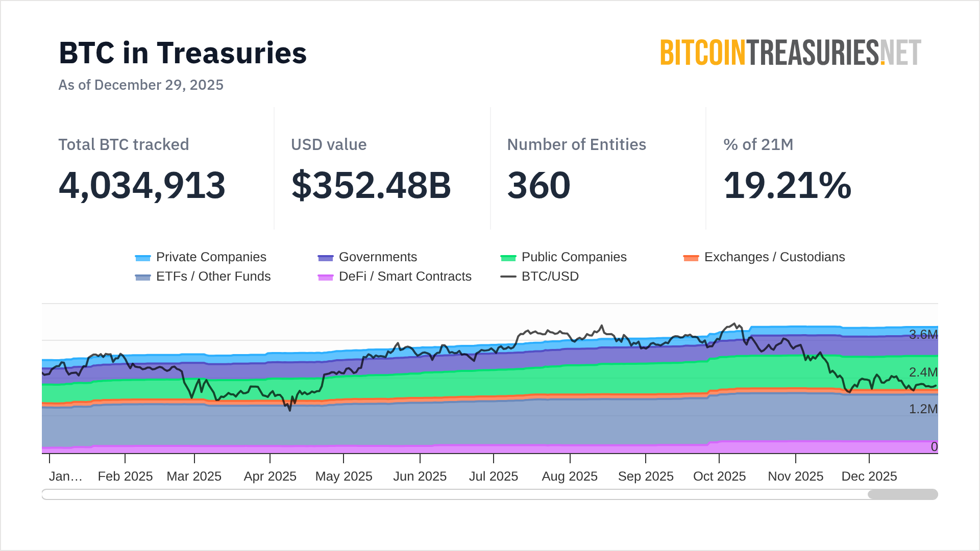The height and width of the screenshot is (551, 980).
Task: Click the ETFs / Other Funds legend marker
Action: coord(142,277)
